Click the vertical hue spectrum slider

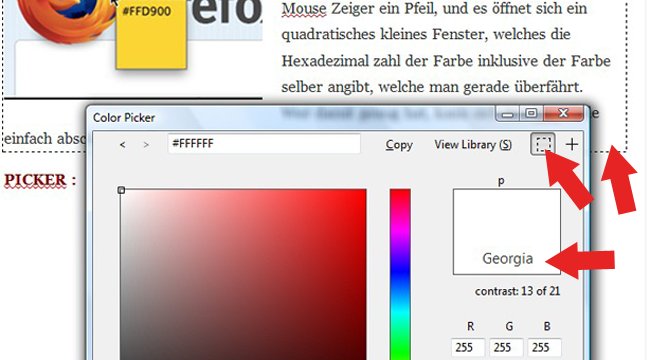[x=400, y=274]
